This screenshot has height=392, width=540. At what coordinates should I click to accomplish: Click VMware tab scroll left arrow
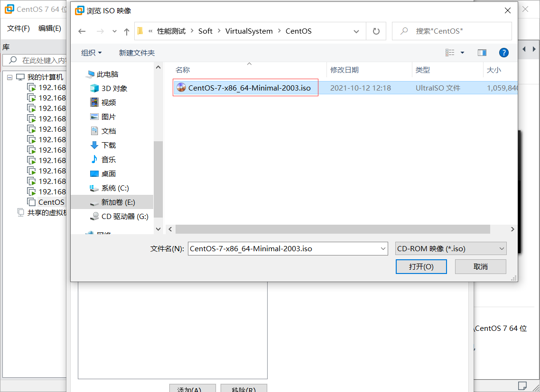524,49
